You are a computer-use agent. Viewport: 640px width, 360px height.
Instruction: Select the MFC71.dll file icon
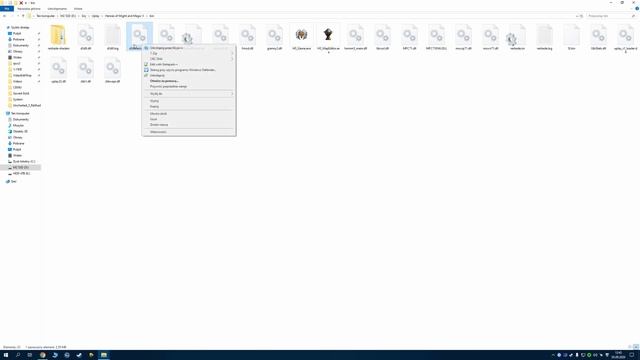[x=409, y=35]
